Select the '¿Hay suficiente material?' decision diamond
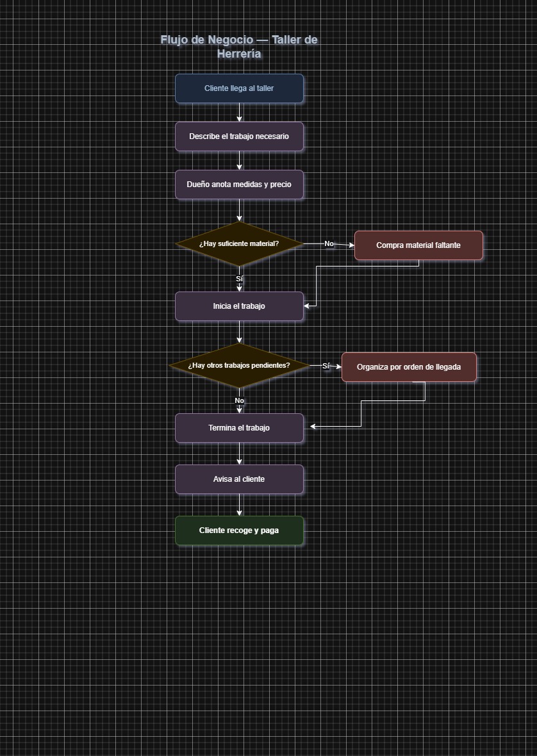 (239, 244)
